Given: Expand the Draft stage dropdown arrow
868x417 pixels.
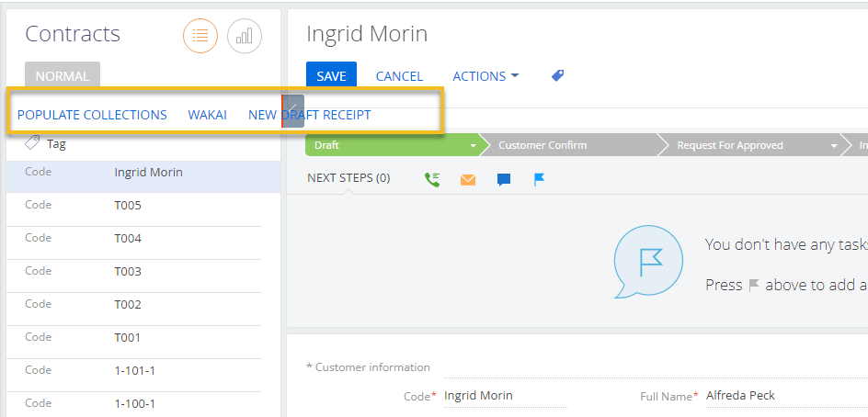Looking at the screenshot, I should click(474, 145).
